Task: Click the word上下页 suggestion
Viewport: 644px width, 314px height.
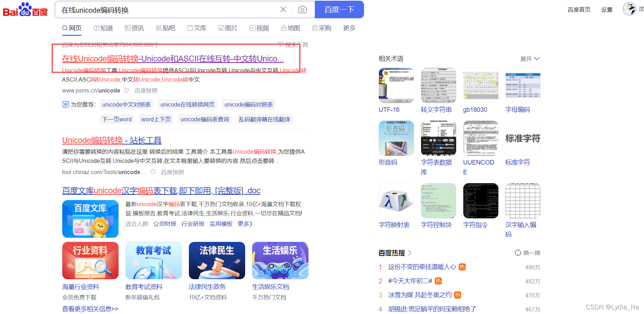Action: 156,119
